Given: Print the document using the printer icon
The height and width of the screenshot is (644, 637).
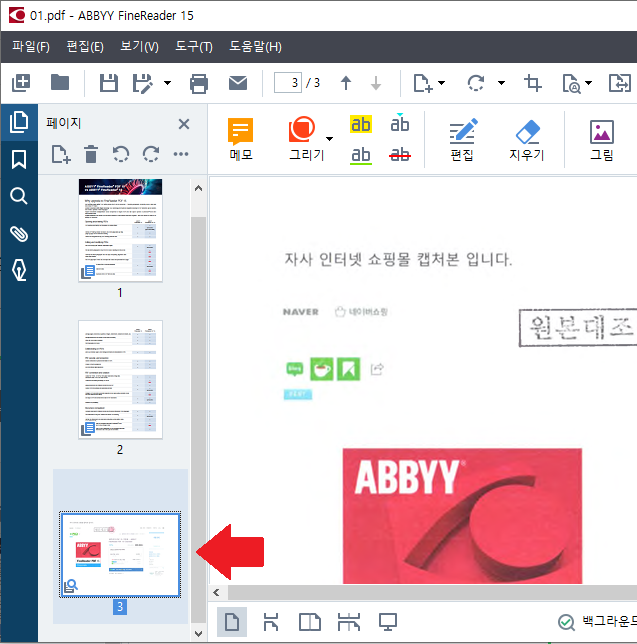Looking at the screenshot, I should click(199, 83).
